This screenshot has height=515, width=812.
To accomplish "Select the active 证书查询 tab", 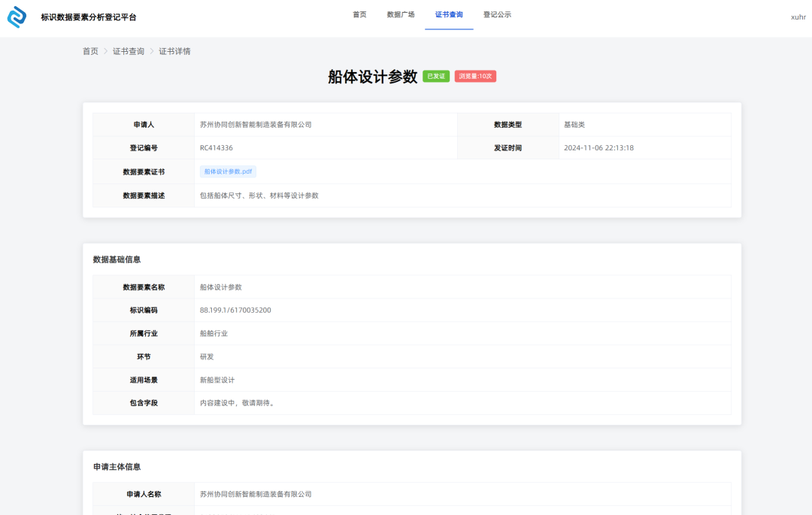I will click(x=449, y=14).
